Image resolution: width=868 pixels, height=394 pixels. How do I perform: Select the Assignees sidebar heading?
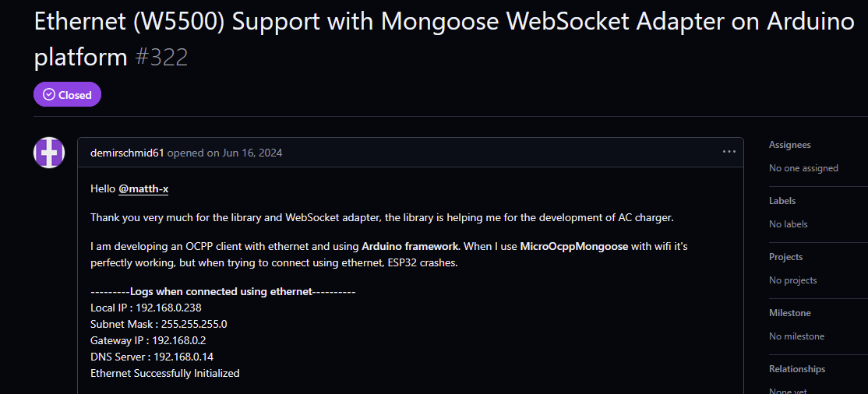click(789, 145)
